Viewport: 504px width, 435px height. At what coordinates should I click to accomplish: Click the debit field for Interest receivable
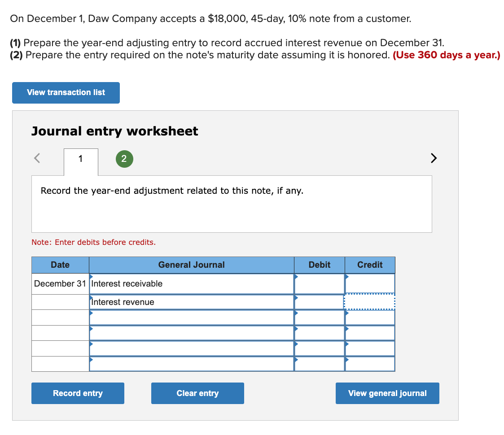(319, 283)
